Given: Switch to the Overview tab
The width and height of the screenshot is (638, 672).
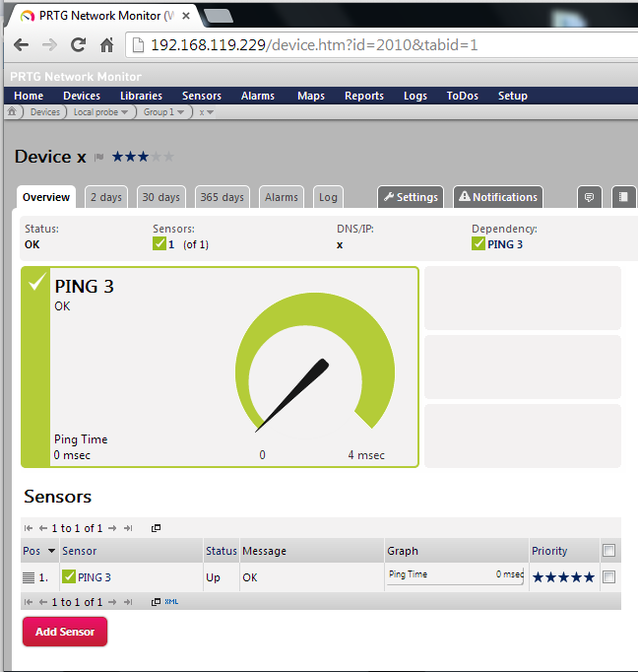Looking at the screenshot, I should [x=46, y=197].
